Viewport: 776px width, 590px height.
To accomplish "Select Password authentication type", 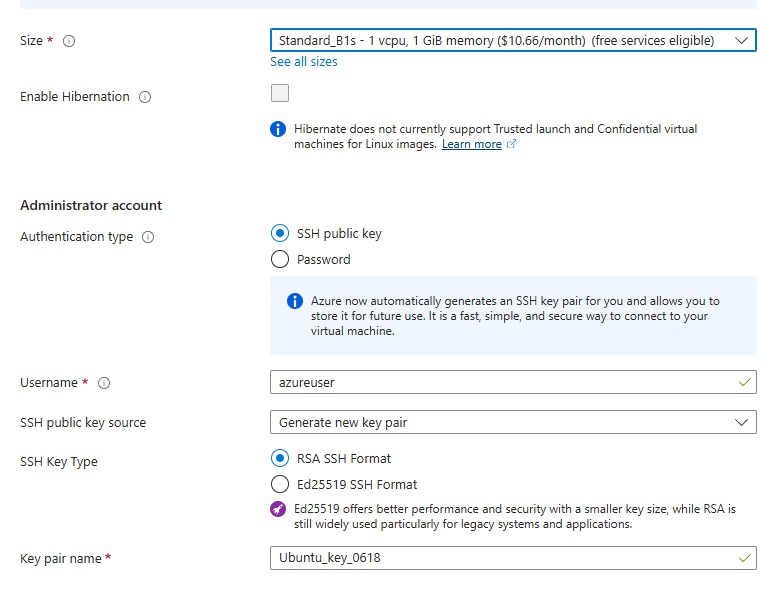I will click(280, 259).
